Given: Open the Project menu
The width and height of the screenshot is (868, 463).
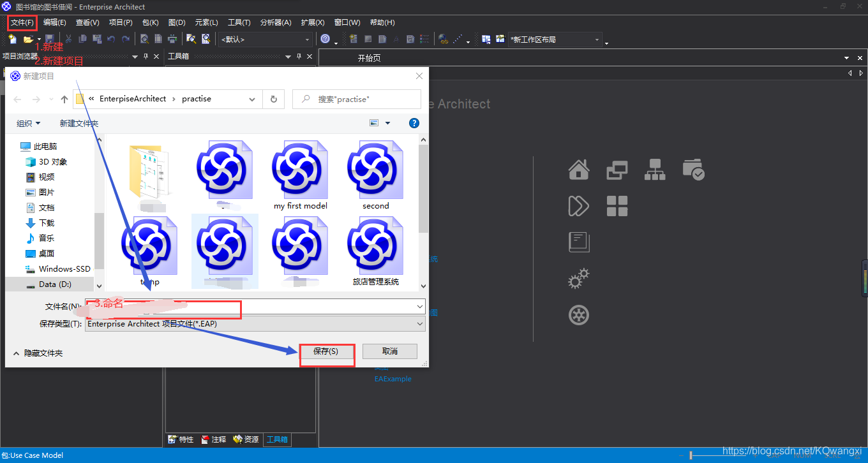Looking at the screenshot, I should 121,23.
